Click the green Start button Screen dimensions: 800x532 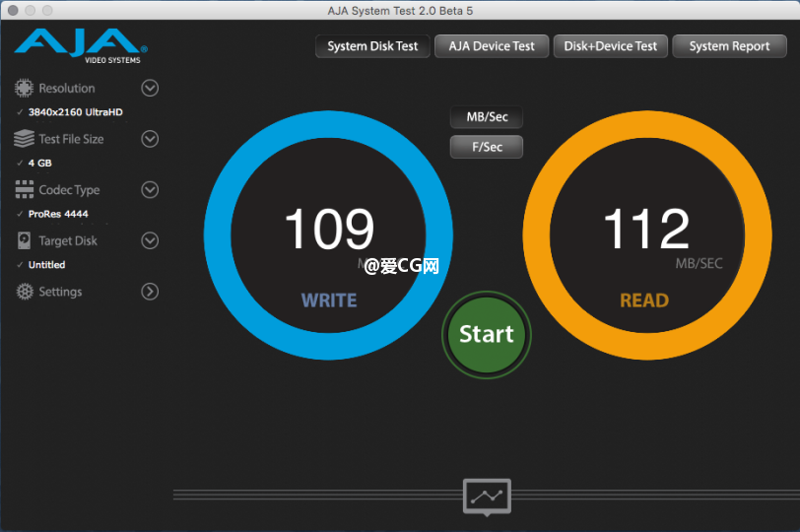tap(487, 335)
